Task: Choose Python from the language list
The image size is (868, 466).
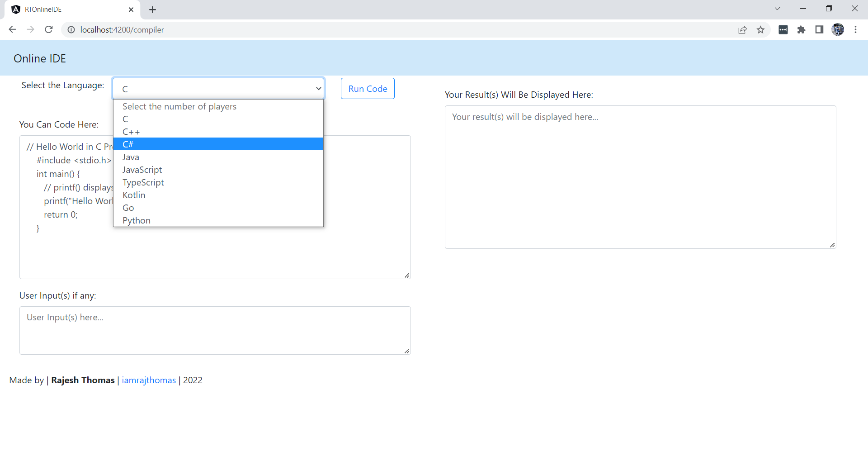Action: 218,220
